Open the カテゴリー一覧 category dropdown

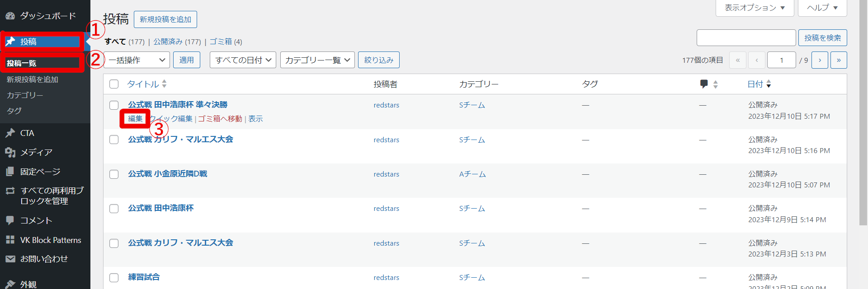317,60
